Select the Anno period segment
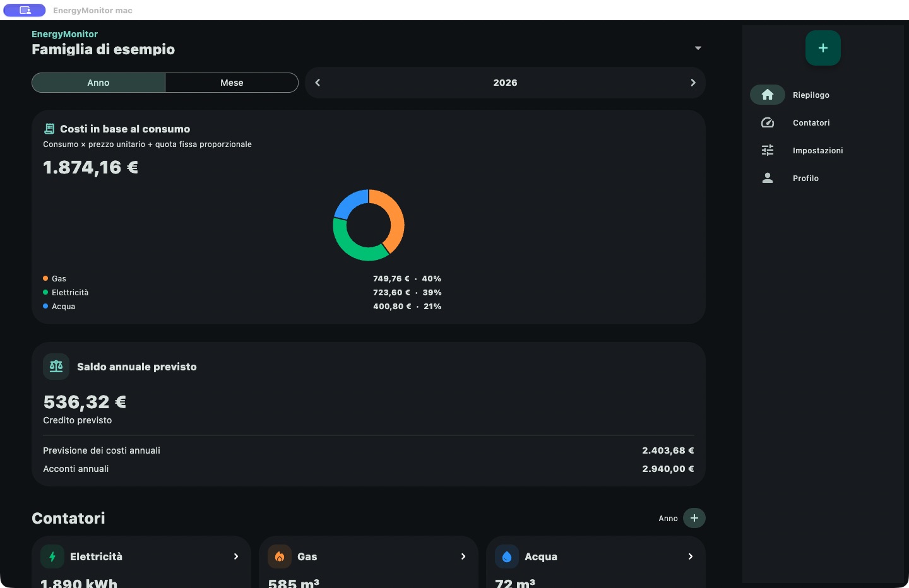This screenshot has width=909, height=588. point(98,83)
